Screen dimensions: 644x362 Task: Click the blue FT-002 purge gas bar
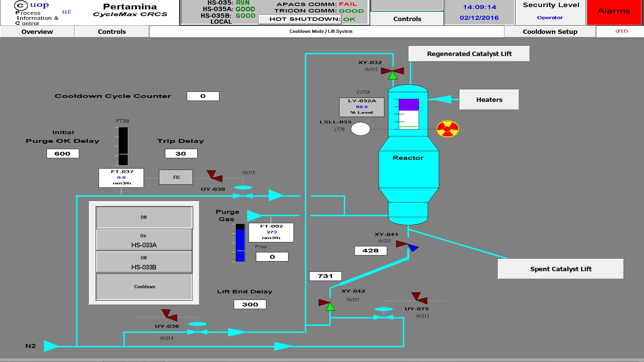(x=240, y=243)
